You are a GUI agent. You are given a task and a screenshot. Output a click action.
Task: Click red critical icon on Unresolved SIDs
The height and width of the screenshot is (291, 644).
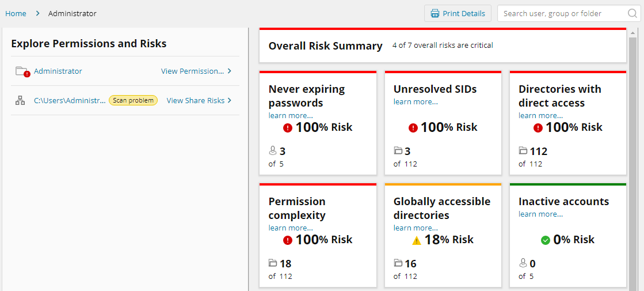pyautogui.click(x=413, y=128)
